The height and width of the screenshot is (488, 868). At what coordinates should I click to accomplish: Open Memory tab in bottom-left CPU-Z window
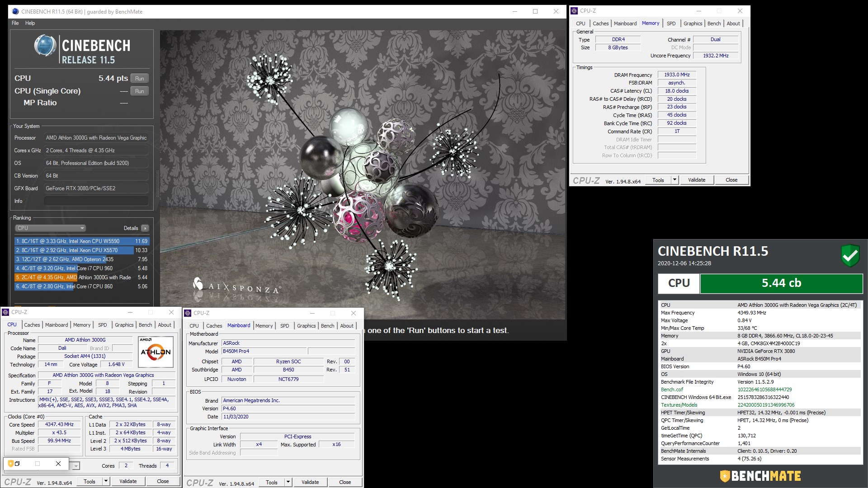82,325
